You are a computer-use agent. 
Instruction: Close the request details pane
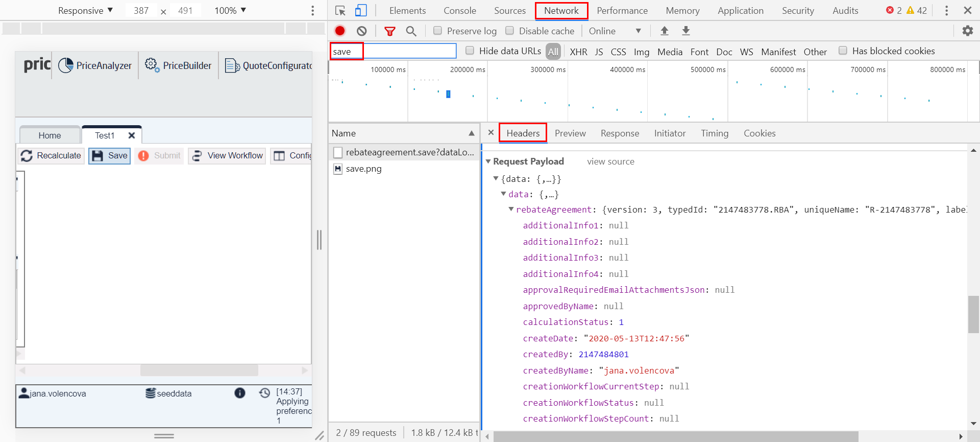(491, 133)
